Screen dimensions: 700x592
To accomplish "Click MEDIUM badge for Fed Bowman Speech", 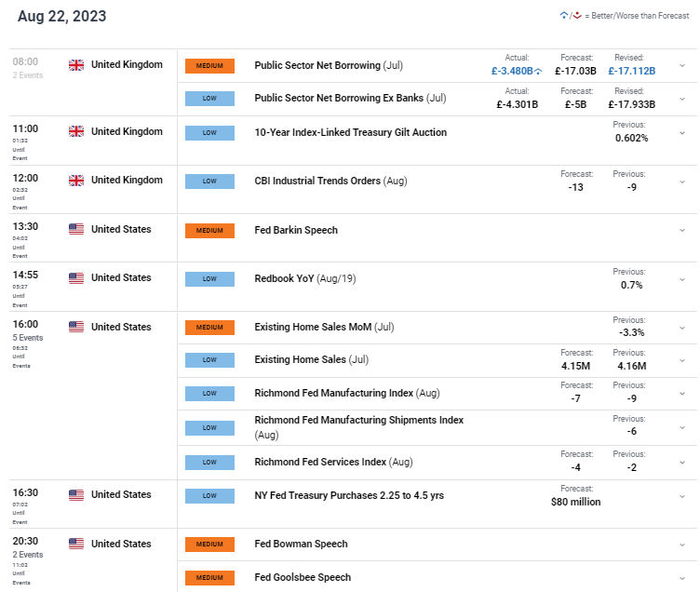I will coord(209,545).
